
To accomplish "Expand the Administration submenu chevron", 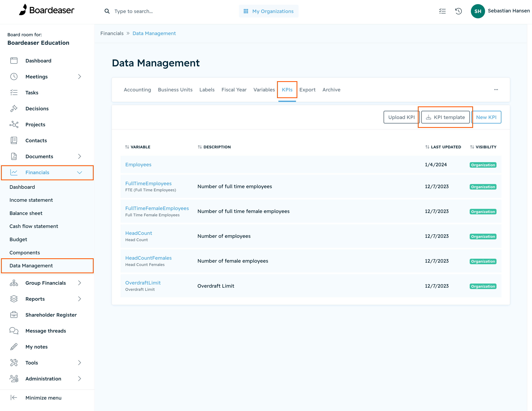I will point(79,379).
